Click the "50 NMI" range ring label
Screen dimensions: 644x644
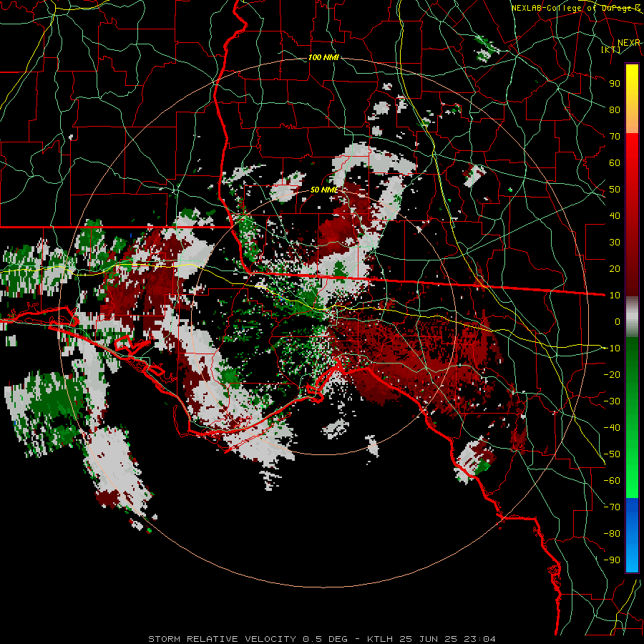(324, 190)
